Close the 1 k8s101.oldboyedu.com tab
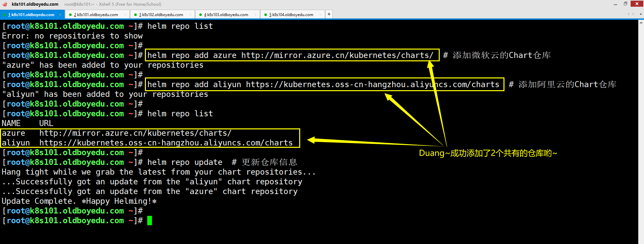Screen dimensions: 644x244 60,14
